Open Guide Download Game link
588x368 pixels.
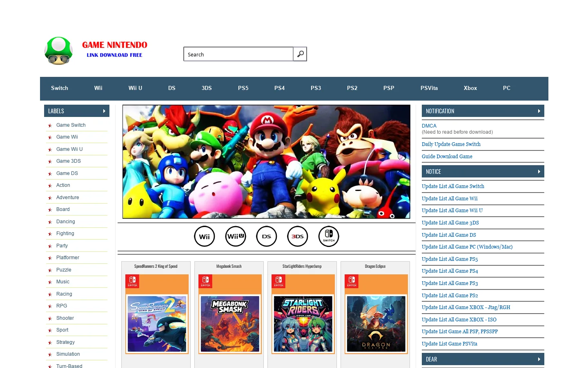tap(447, 157)
